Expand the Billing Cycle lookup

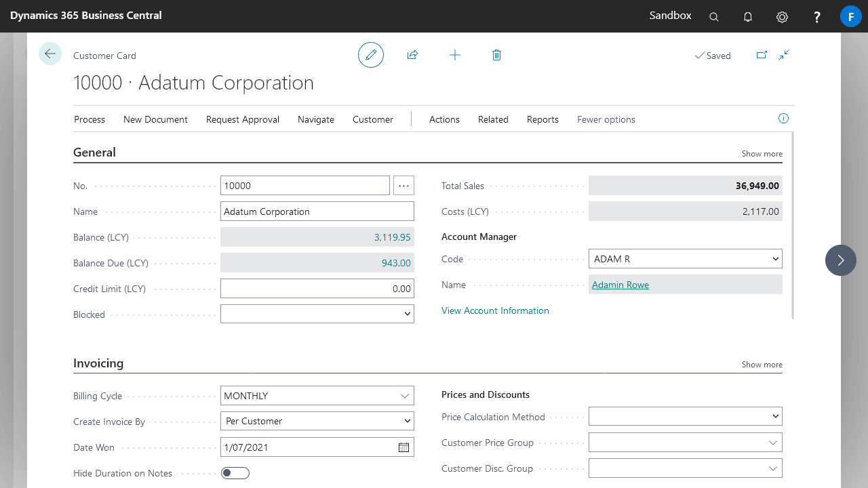coord(405,396)
